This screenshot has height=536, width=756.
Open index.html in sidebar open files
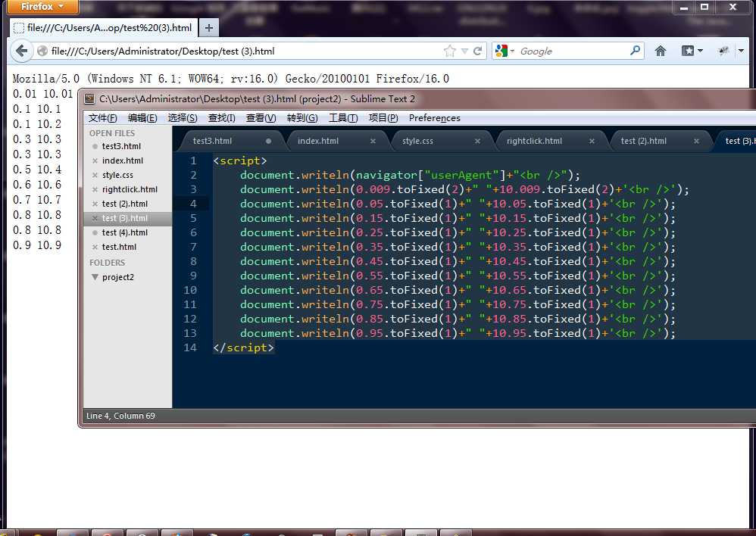(x=123, y=160)
